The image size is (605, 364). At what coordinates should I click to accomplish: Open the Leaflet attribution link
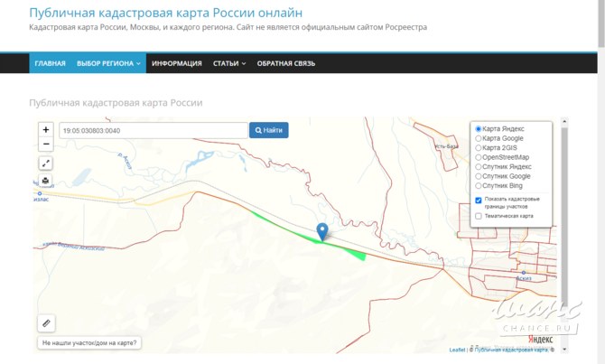tap(457, 350)
